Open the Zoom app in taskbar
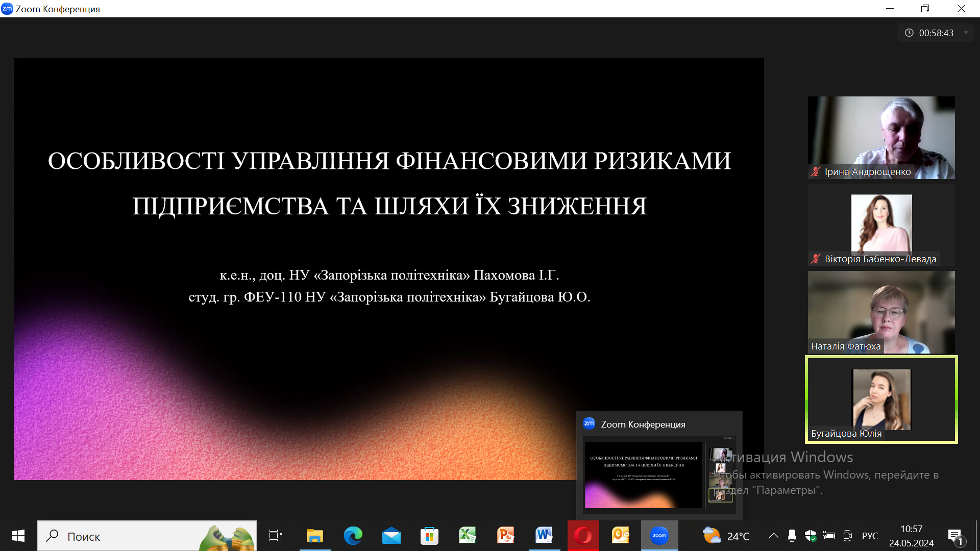The height and width of the screenshot is (551, 980). click(659, 536)
